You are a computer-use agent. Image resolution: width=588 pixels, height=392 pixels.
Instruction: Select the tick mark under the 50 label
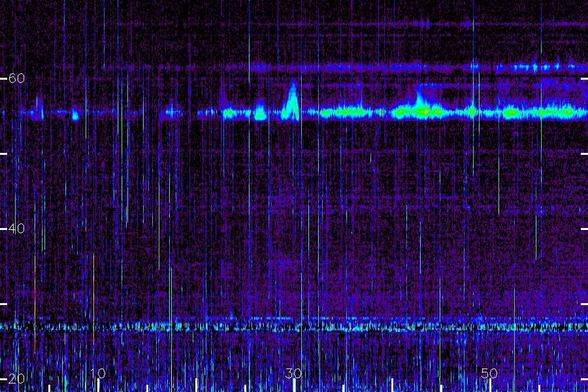(x=490, y=385)
